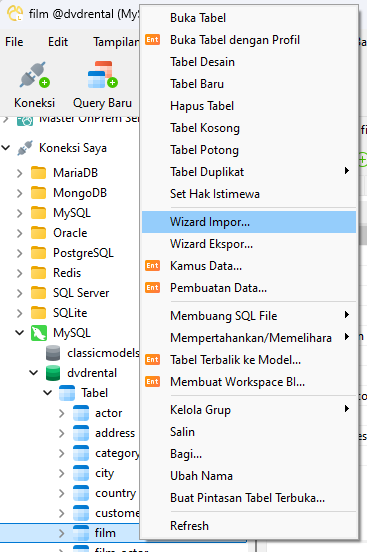
Task: Expand the MySQL folder node
Action: tap(20, 213)
